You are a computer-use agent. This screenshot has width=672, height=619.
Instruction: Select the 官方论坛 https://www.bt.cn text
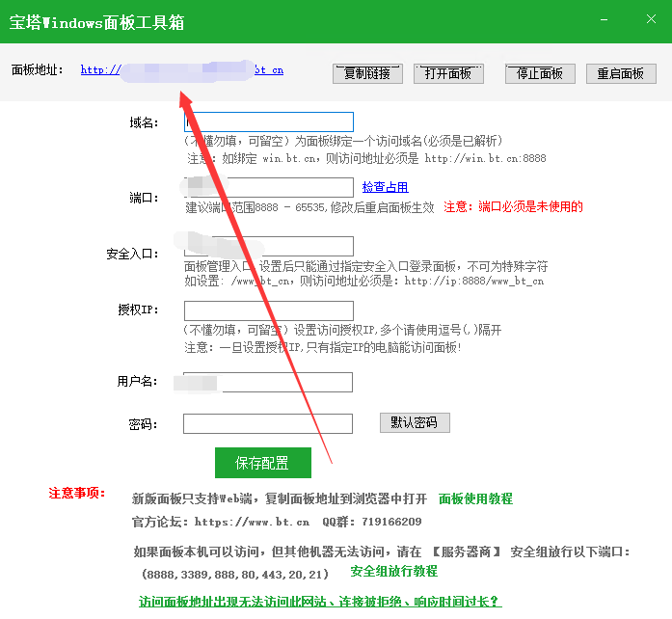221,522
